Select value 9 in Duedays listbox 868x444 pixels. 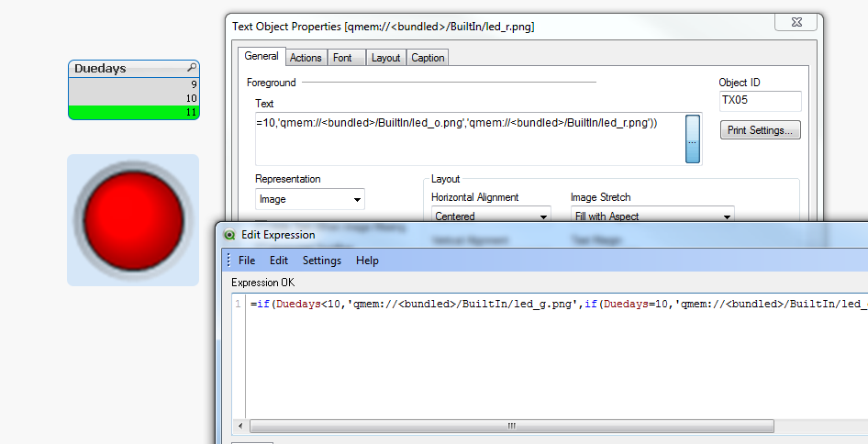133,84
